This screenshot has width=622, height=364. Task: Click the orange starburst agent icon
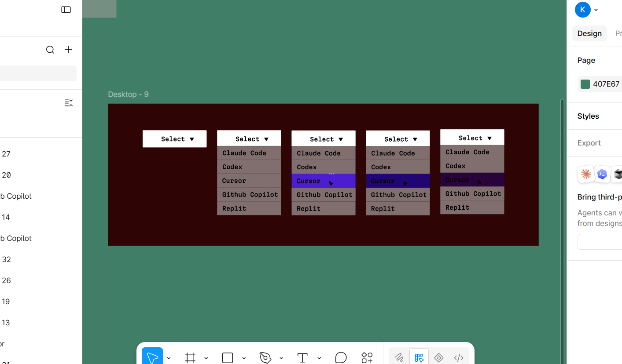[x=586, y=175]
